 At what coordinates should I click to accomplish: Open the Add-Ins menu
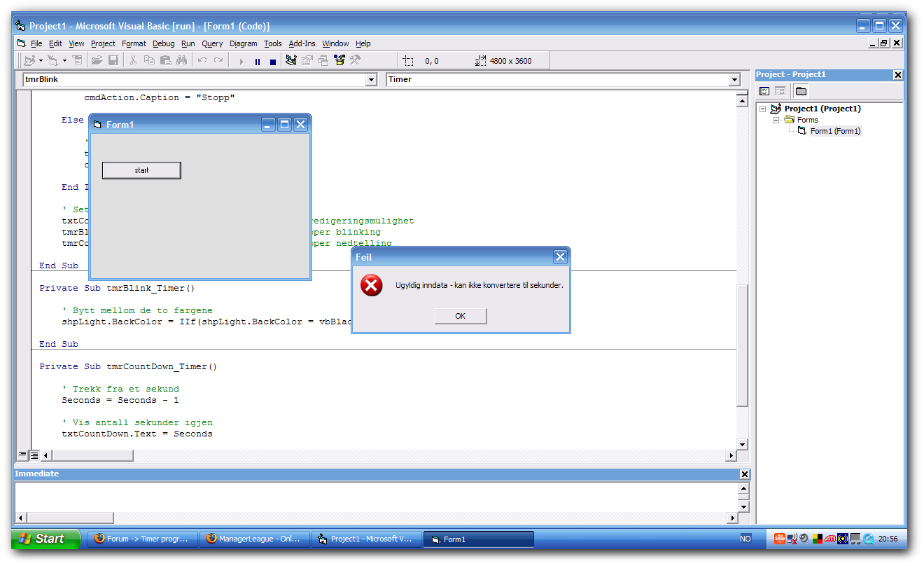click(x=302, y=43)
